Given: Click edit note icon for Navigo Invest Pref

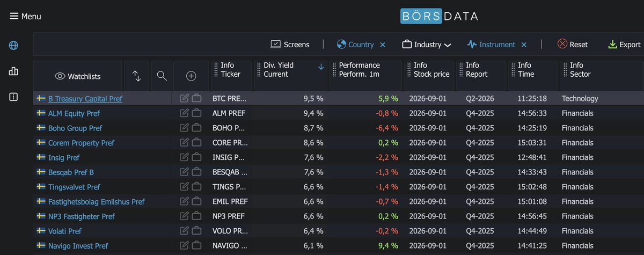Looking at the screenshot, I should tap(184, 245).
